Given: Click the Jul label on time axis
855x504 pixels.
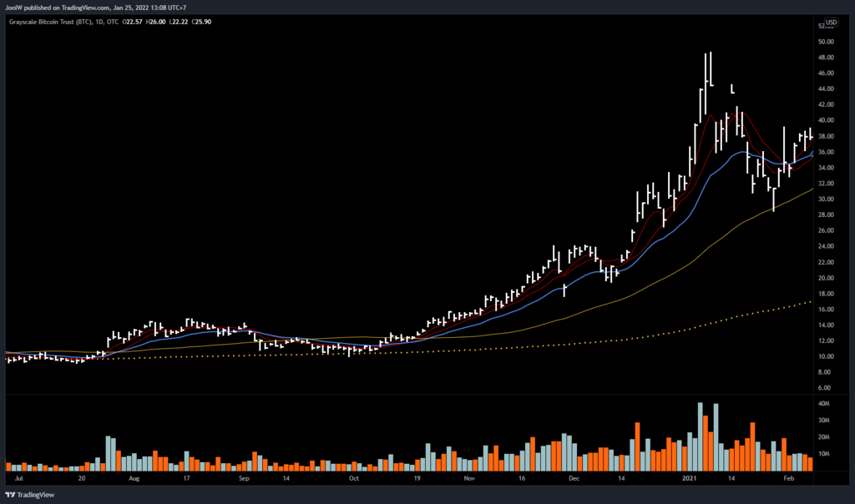Looking at the screenshot, I should point(18,481).
